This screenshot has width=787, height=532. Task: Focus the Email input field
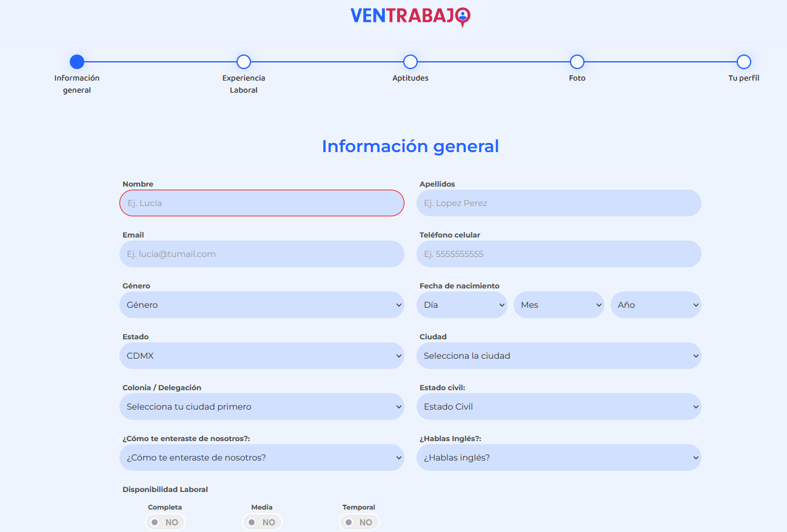[261, 254]
